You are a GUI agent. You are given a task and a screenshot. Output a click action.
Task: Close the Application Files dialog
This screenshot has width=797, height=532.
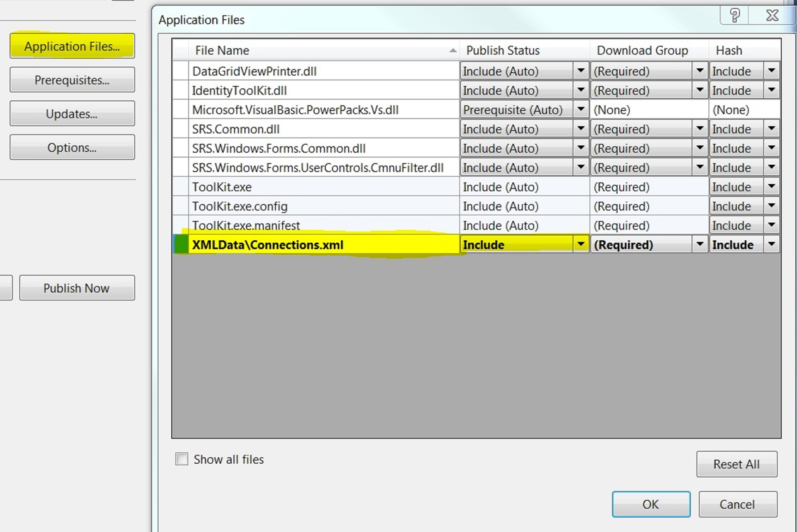coord(772,16)
